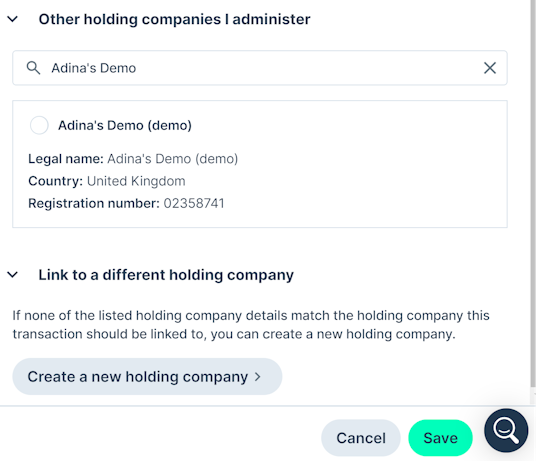Viewport: 536px width, 461px height.
Task: Click the scrollbar down arrow
Action: point(534,394)
